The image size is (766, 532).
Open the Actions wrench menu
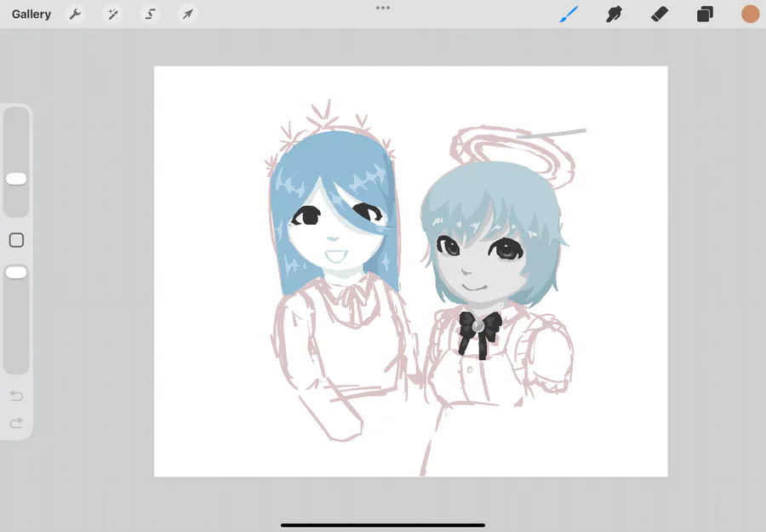75,14
